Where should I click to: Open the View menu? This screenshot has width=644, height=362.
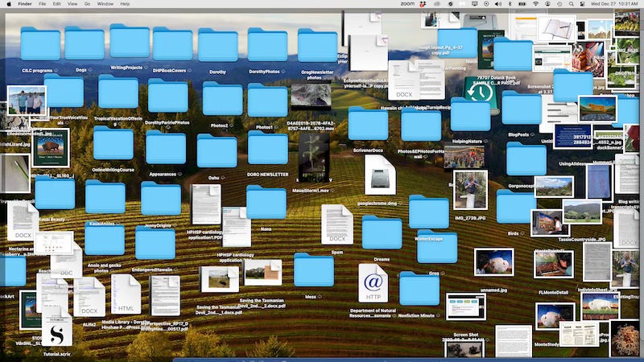72,4
